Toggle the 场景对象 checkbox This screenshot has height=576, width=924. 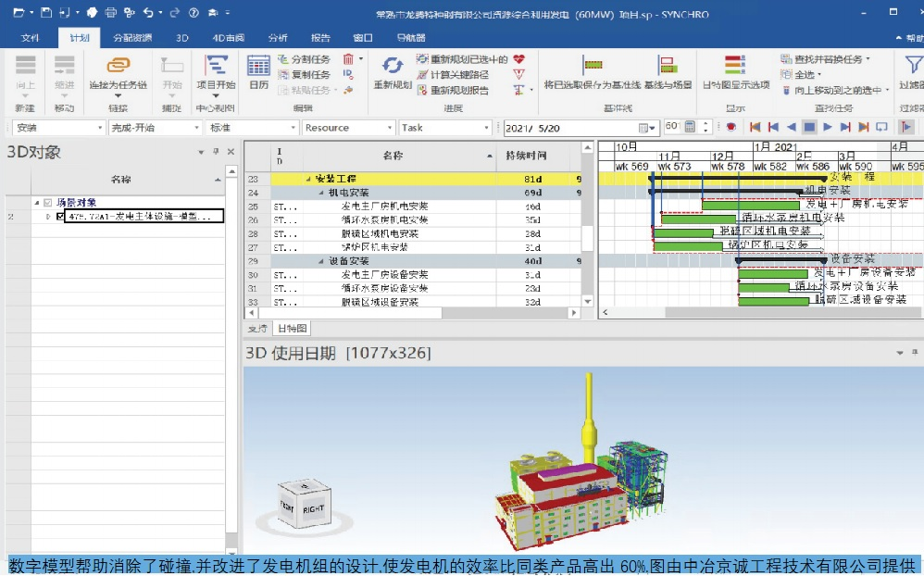[x=48, y=202]
